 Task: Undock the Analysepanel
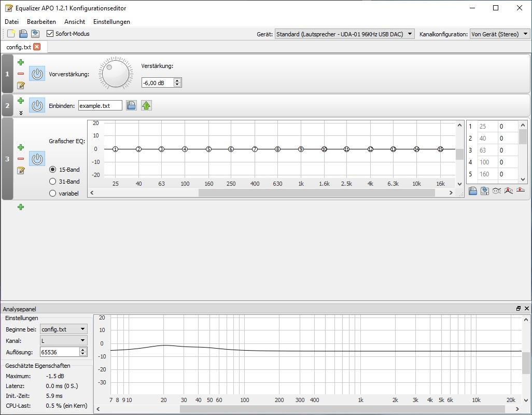(519, 309)
